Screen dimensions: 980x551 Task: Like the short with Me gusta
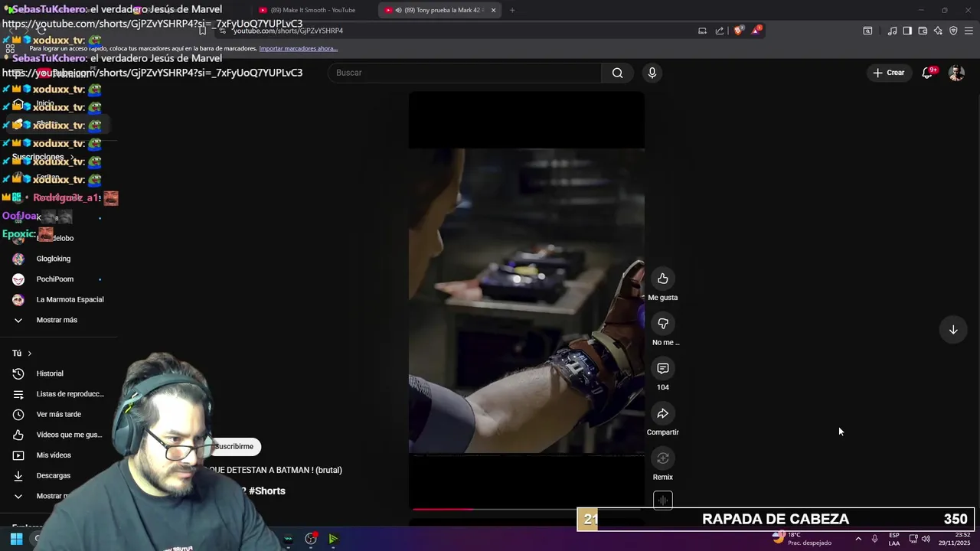coord(663,279)
